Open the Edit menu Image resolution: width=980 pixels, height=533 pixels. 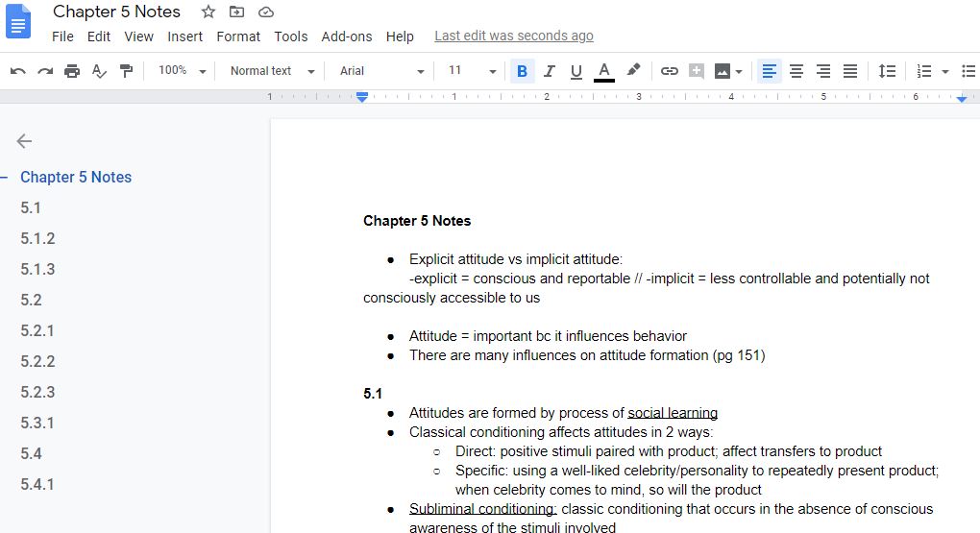pyautogui.click(x=99, y=36)
